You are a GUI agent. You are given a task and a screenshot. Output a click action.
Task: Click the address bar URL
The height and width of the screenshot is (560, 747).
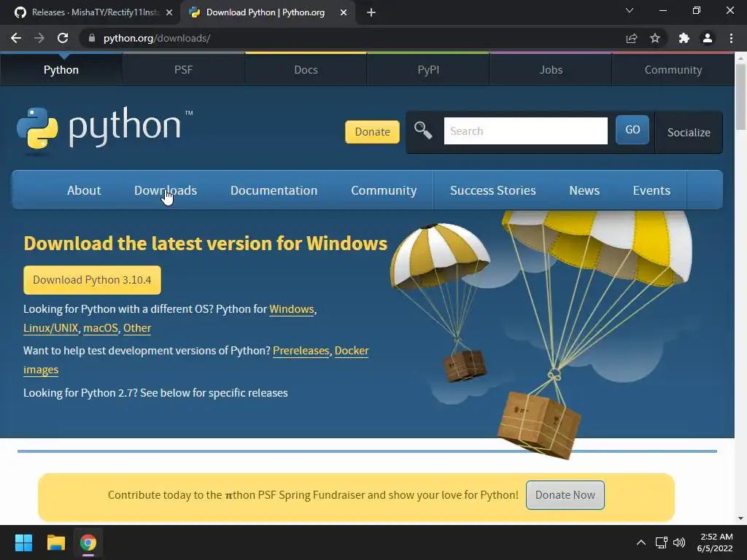pos(157,38)
